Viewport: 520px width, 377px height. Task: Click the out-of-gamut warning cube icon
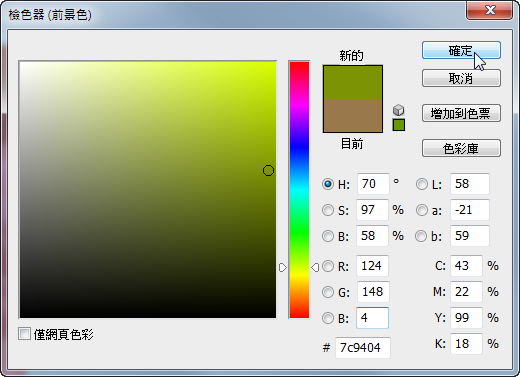(x=399, y=110)
